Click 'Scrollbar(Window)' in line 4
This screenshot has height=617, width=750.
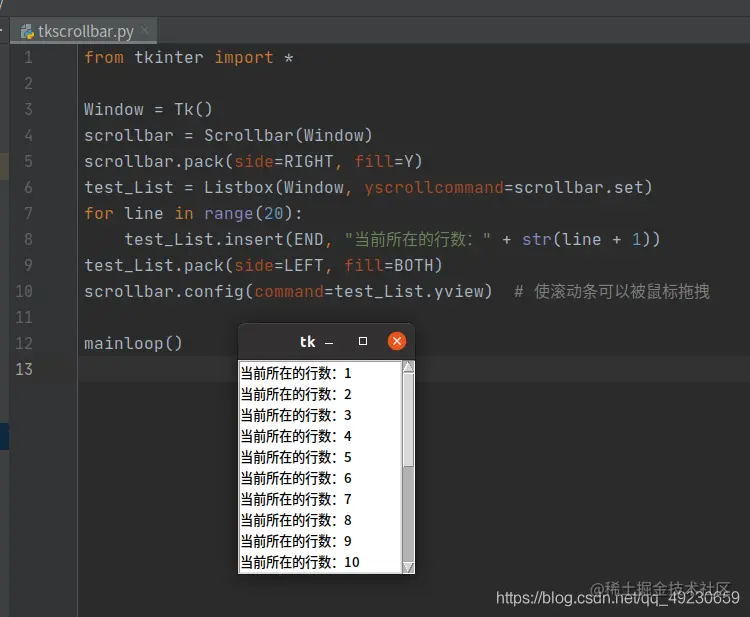point(288,135)
